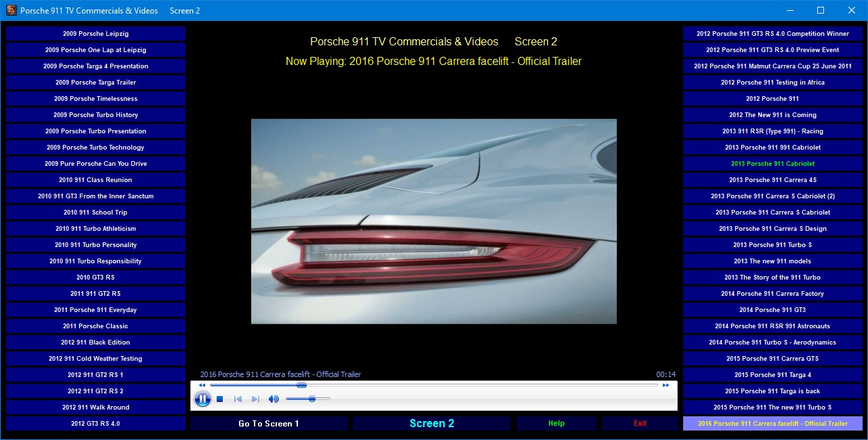Screen dimensions: 868x440
Task: Play 2012 Porsche 911 Testing in Africa
Action: [x=773, y=83]
